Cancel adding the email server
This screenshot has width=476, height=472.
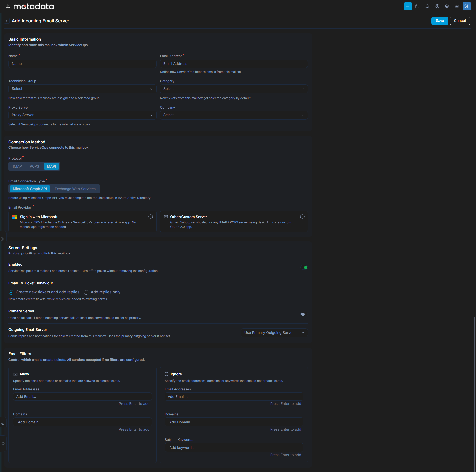tap(460, 21)
